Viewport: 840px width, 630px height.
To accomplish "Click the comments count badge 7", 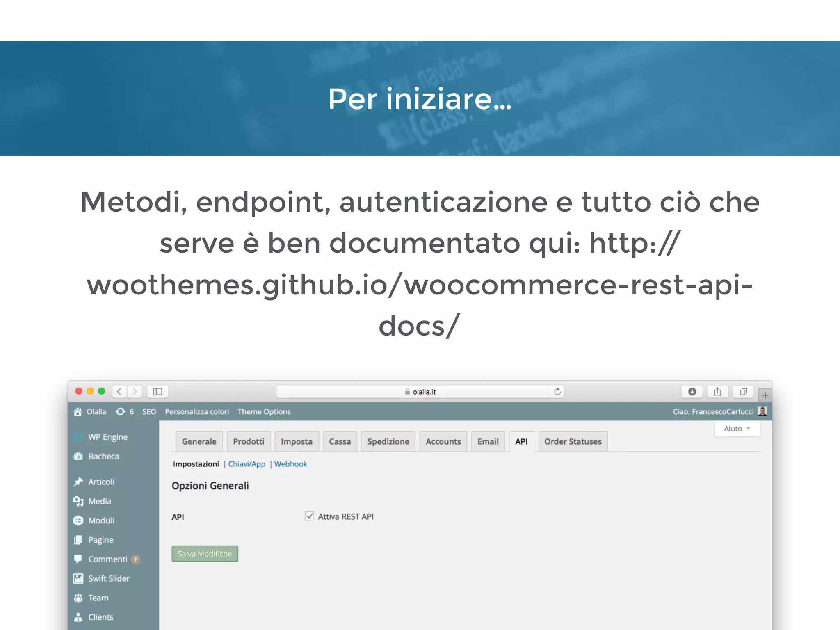I will (135, 559).
